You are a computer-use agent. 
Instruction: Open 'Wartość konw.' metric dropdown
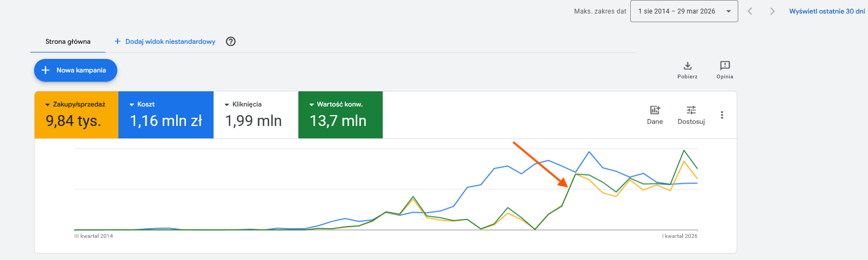coord(336,104)
